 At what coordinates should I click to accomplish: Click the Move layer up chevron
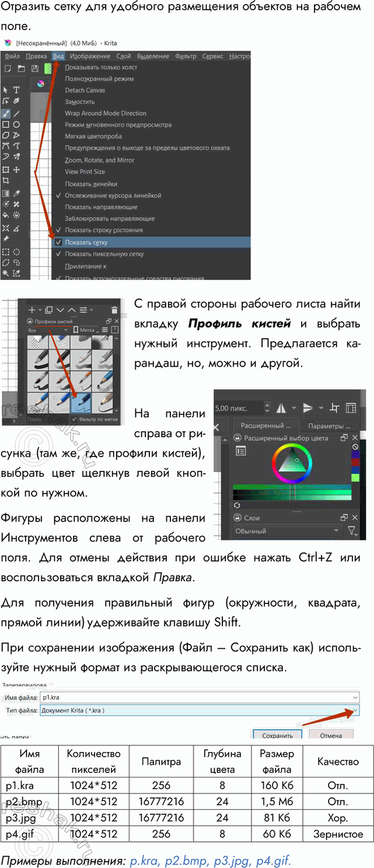(x=72, y=310)
